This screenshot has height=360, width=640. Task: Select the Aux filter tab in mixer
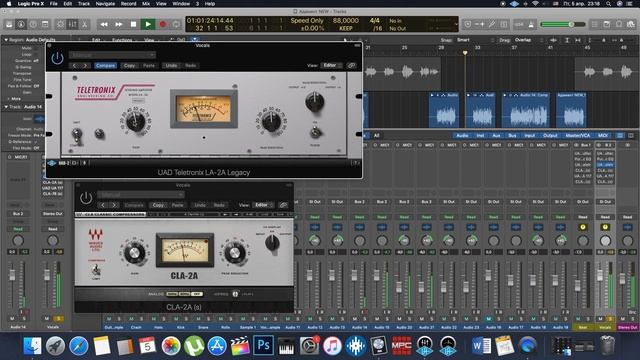(496, 135)
